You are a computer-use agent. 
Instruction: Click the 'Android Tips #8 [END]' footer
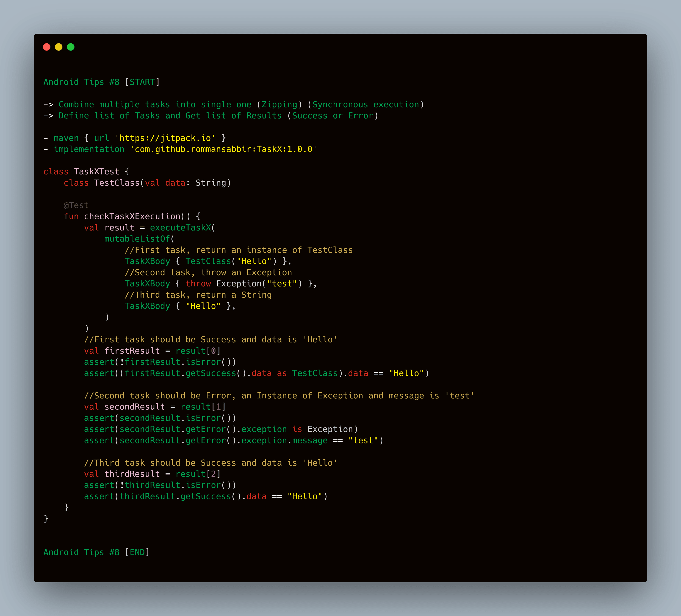[96, 552]
